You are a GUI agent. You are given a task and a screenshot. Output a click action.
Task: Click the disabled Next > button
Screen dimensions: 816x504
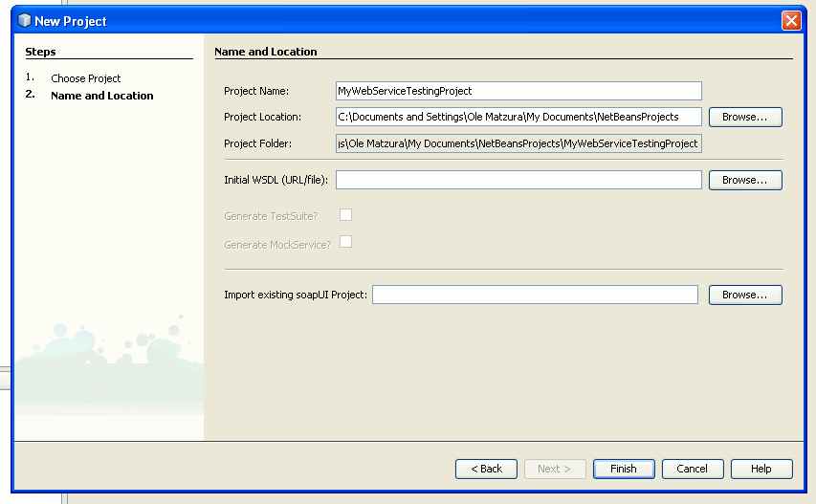555,470
